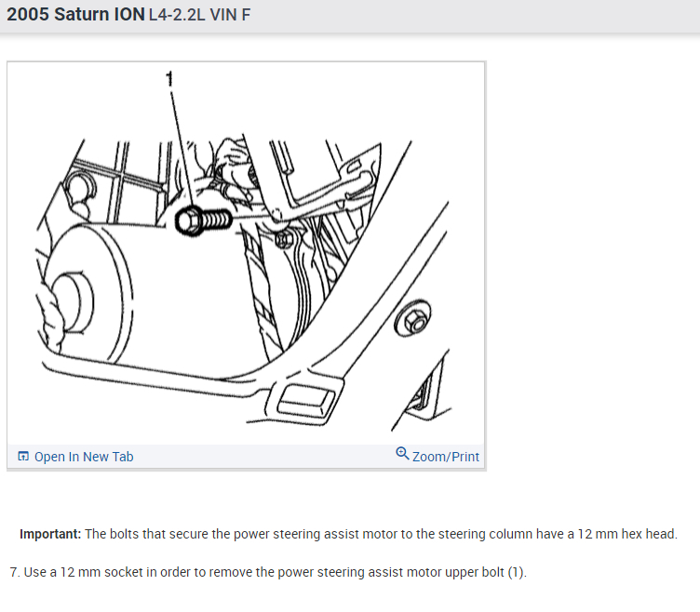This screenshot has width=700, height=612.
Task: Click the Open In New Tab icon
Action: pos(23,457)
